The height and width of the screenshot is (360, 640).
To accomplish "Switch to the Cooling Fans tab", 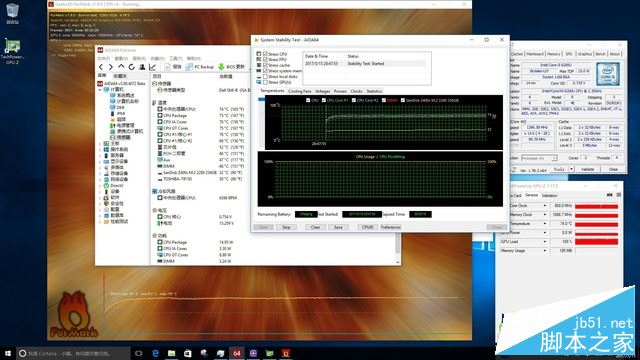I will pyautogui.click(x=300, y=91).
